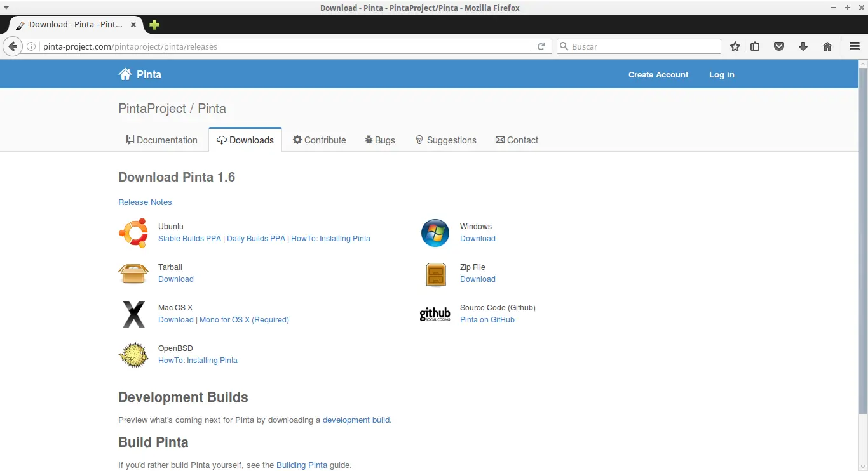Show bookmarks list icon in toolbar
The width and height of the screenshot is (868, 471).
tap(755, 46)
